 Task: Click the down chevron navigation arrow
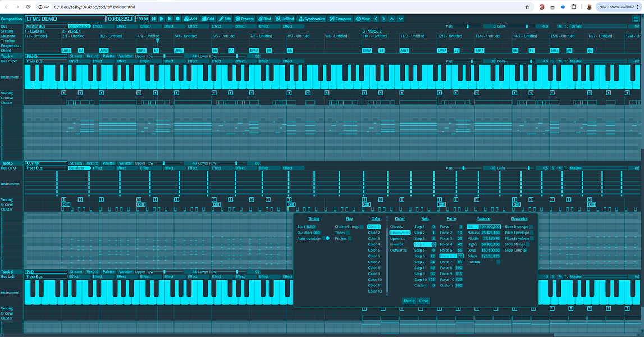point(400,19)
